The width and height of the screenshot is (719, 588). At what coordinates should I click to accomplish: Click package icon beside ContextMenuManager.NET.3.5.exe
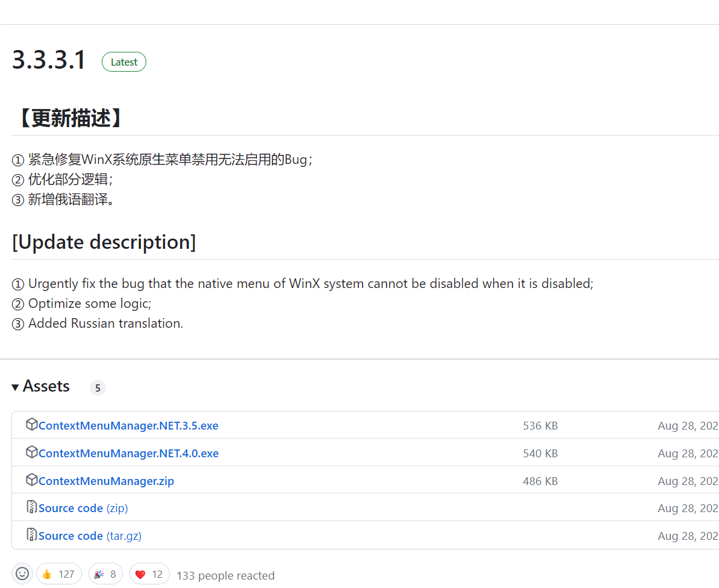tap(32, 424)
